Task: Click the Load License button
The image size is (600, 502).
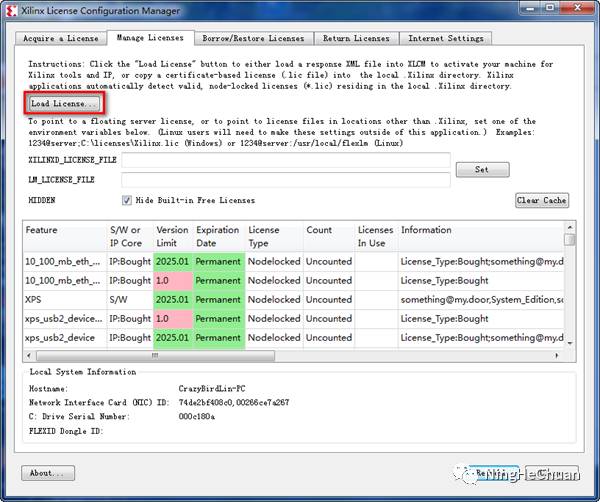Action: tap(64, 104)
